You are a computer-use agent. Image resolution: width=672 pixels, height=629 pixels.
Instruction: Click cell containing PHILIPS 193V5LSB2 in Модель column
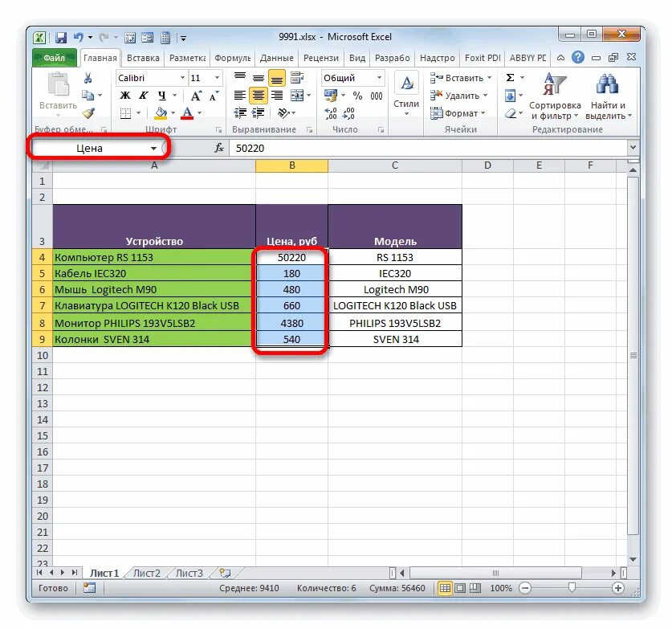pos(395,323)
